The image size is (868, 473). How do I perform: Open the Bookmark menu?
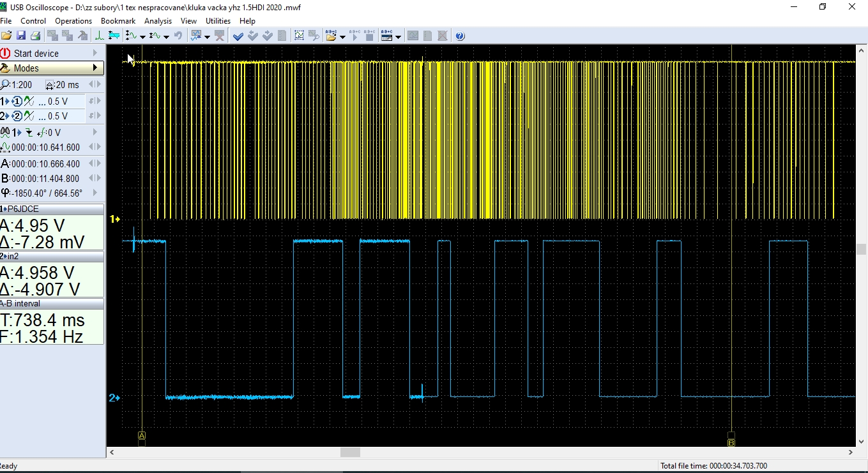click(118, 21)
